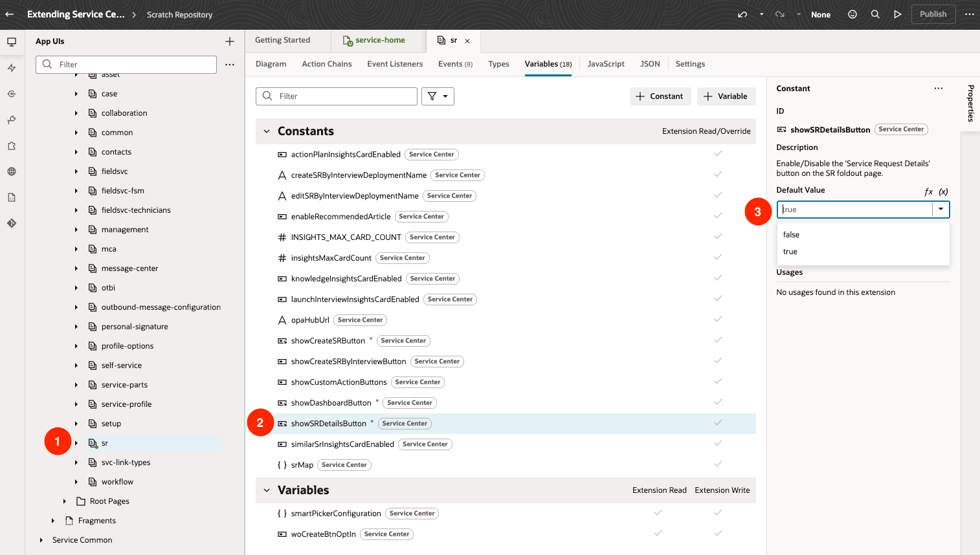Open Constant panel three-dot menu
Viewport: 980px width, 555px height.
(x=939, y=89)
